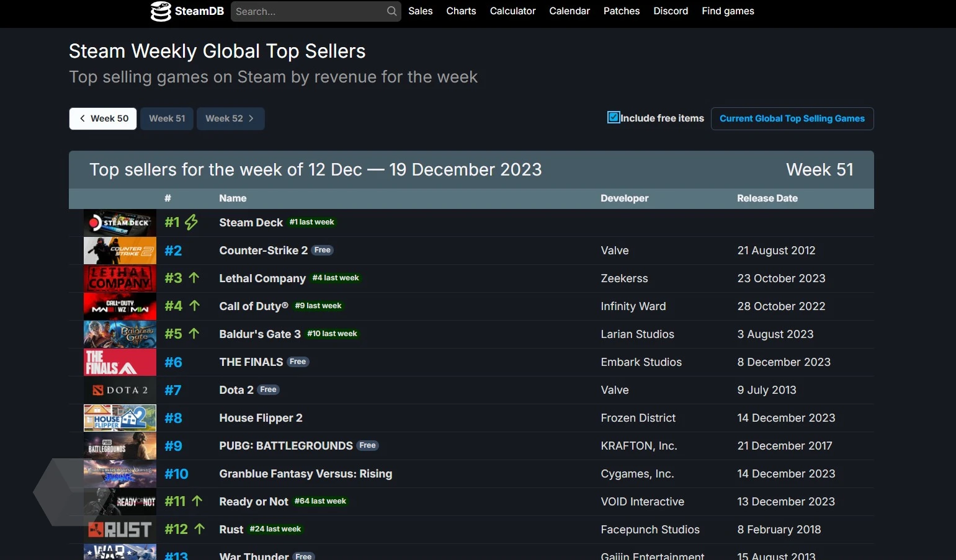Click Larian Studios developer cell
Viewport: 956px width, 560px height.
click(637, 334)
